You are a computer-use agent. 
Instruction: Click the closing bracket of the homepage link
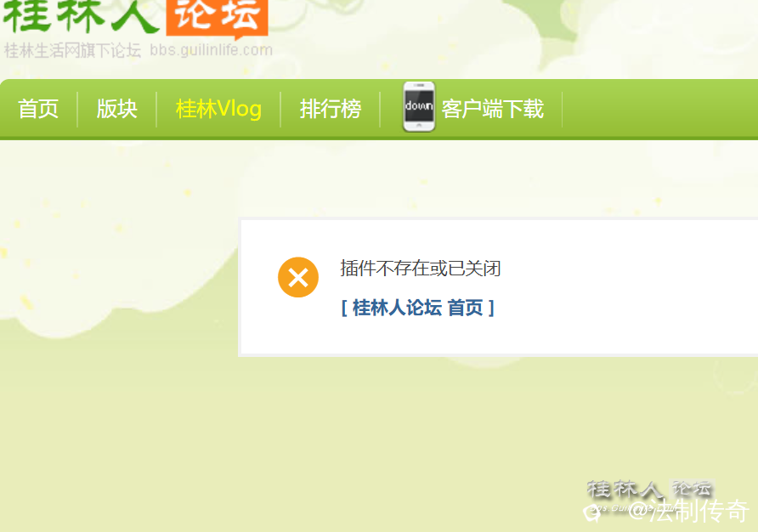(x=491, y=308)
